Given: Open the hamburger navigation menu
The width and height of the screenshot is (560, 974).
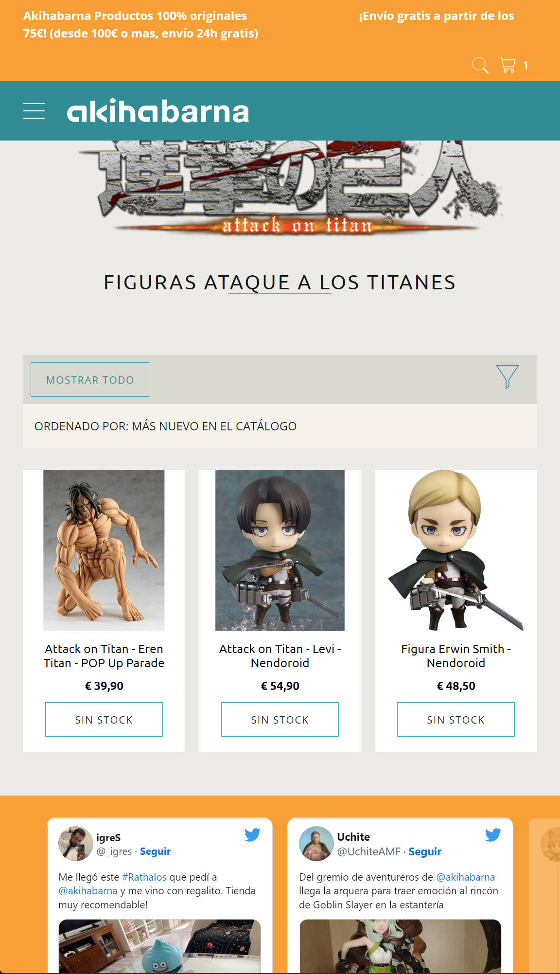Looking at the screenshot, I should [x=34, y=111].
